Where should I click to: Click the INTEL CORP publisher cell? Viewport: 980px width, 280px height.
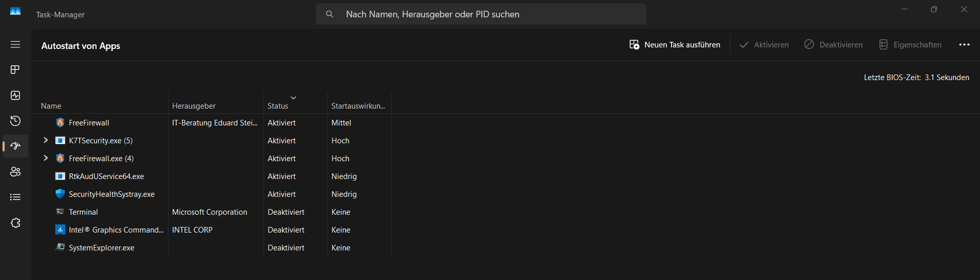pyautogui.click(x=192, y=230)
